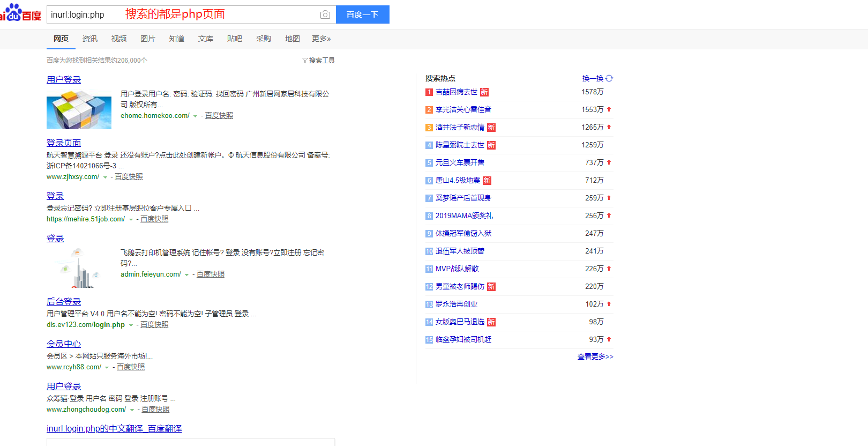Expand the dropdown arrow after dls.ev123.com/login.php

131,325
